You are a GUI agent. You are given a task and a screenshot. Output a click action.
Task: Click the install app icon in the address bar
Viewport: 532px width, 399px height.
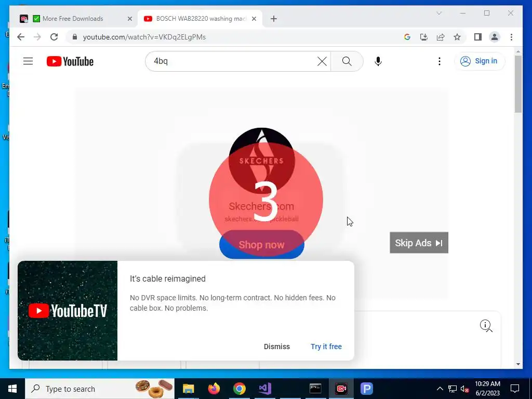coord(424,37)
